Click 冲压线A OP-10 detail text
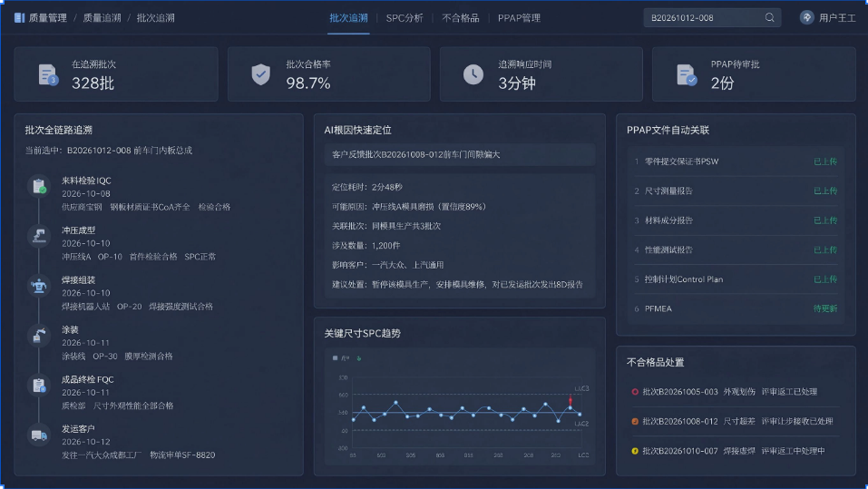 [92, 257]
